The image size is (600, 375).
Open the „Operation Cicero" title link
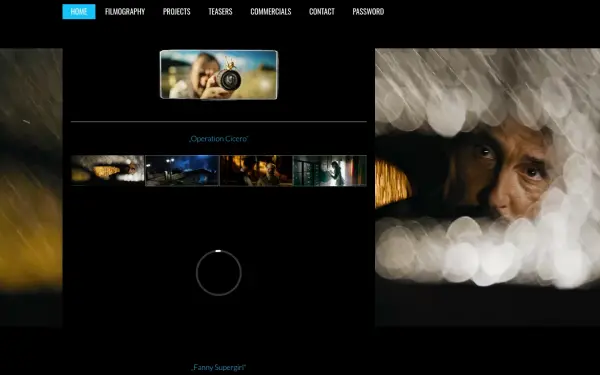[218, 139]
